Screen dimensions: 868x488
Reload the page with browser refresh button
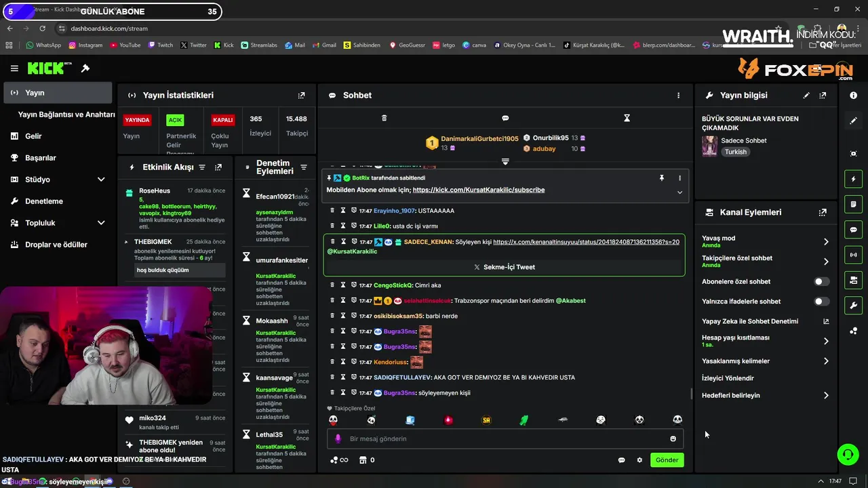[43, 28]
